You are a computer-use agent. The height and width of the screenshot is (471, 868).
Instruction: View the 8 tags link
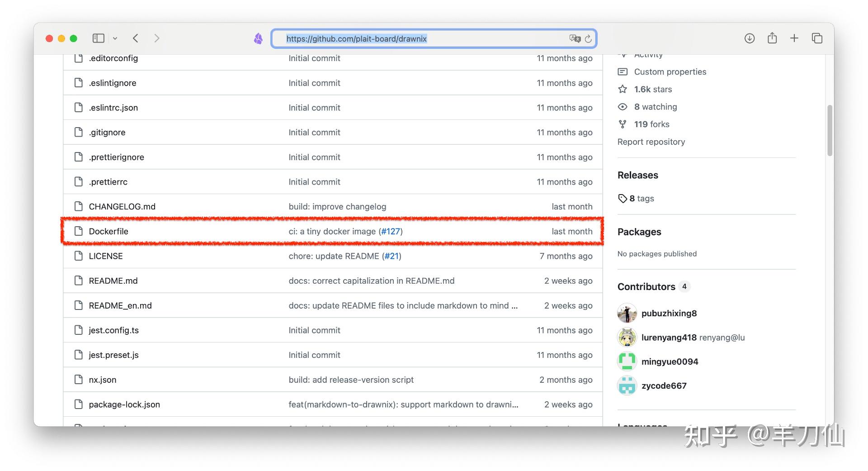coord(641,198)
